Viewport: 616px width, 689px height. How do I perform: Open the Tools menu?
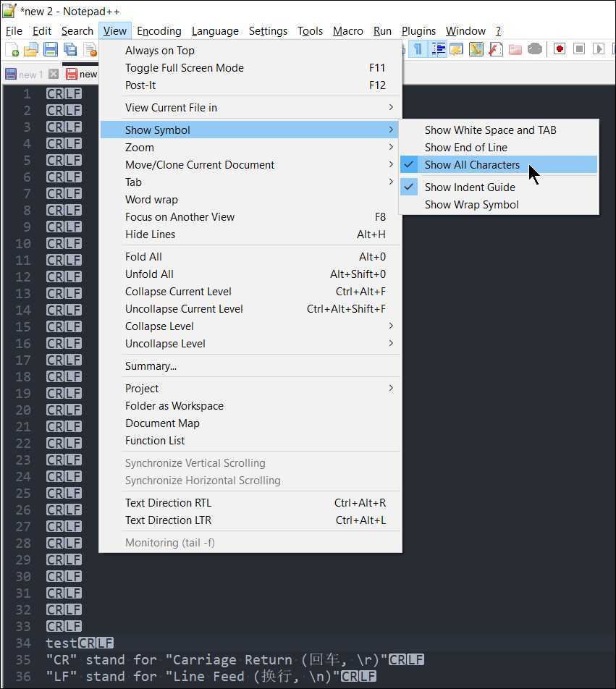point(310,31)
